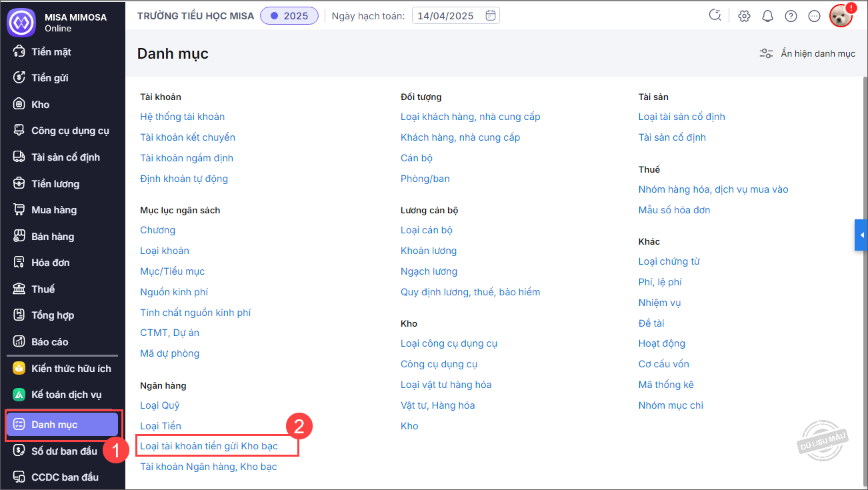The image size is (868, 490).
Task: Click the help question mark icon
Action: (x=791, y=16)
